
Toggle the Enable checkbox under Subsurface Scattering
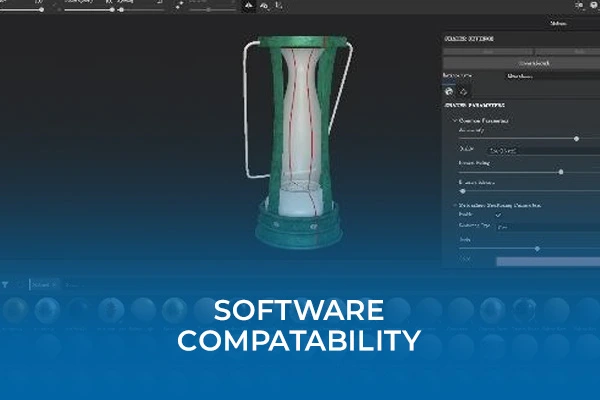point(498,215)
